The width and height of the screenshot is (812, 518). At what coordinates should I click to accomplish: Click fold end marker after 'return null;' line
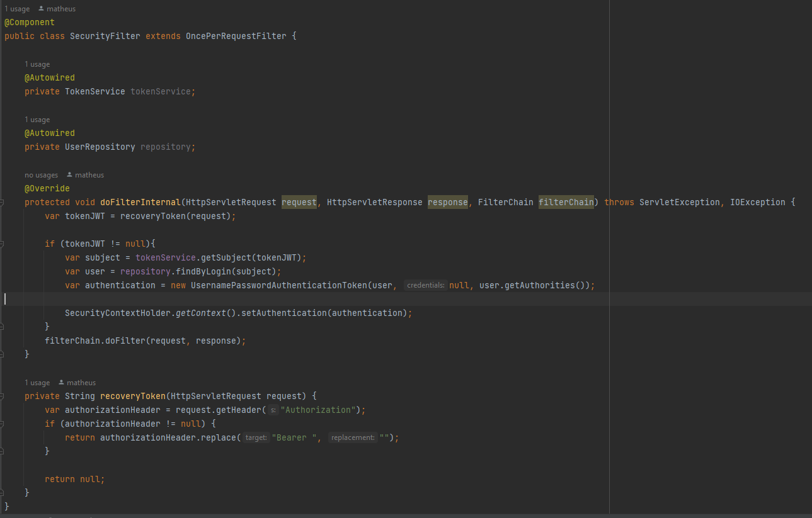[2, 493]
